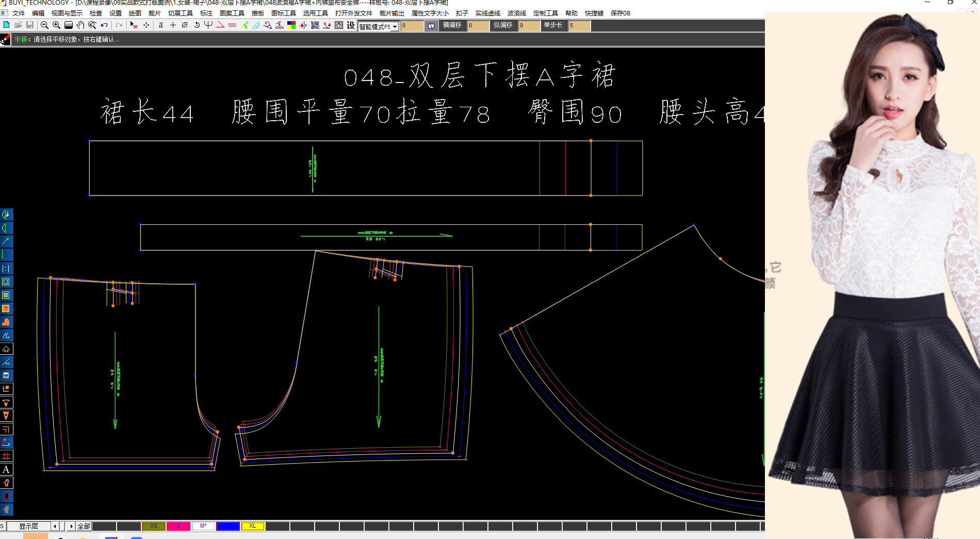Select the text tool A in sidebar

(x=6, y=470)
